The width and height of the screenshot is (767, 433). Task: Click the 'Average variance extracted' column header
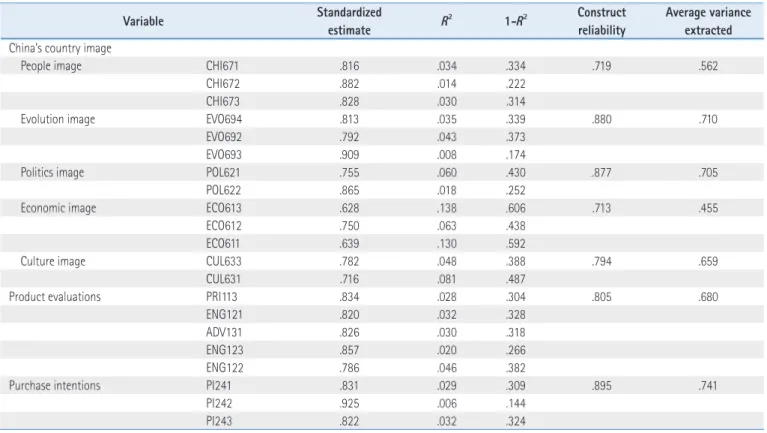click(708, 21)
